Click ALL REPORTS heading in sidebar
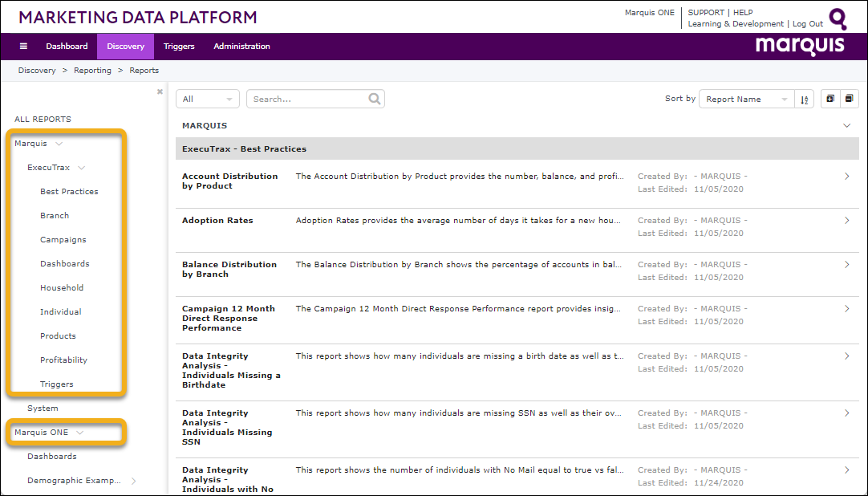Screen dimensions: 868x496 point(43,119)
